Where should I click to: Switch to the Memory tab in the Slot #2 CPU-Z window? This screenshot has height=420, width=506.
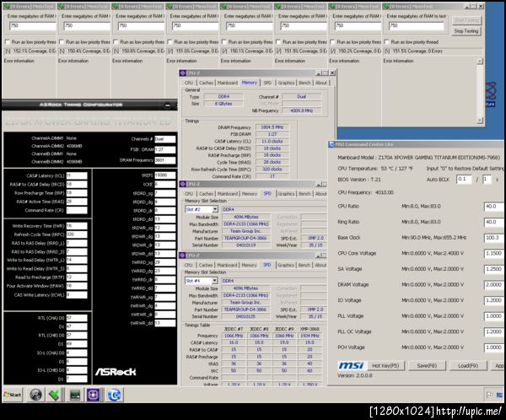point(250,194)
